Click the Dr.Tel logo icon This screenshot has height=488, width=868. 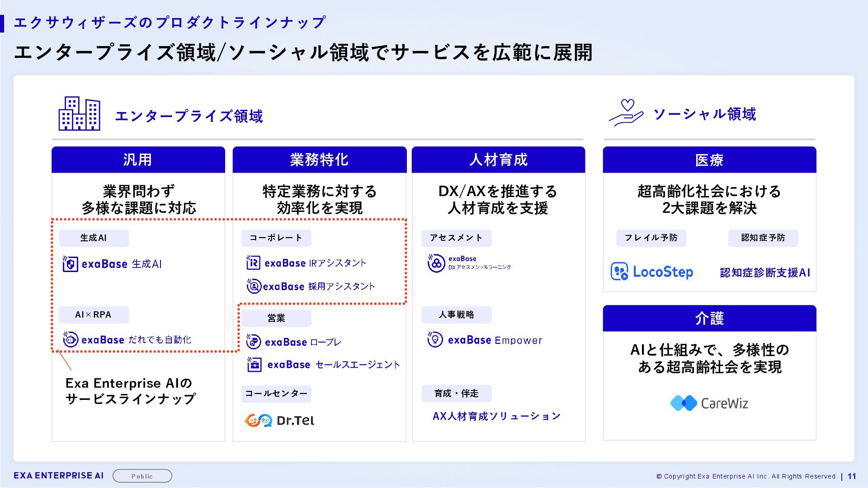tap(259, 420)
